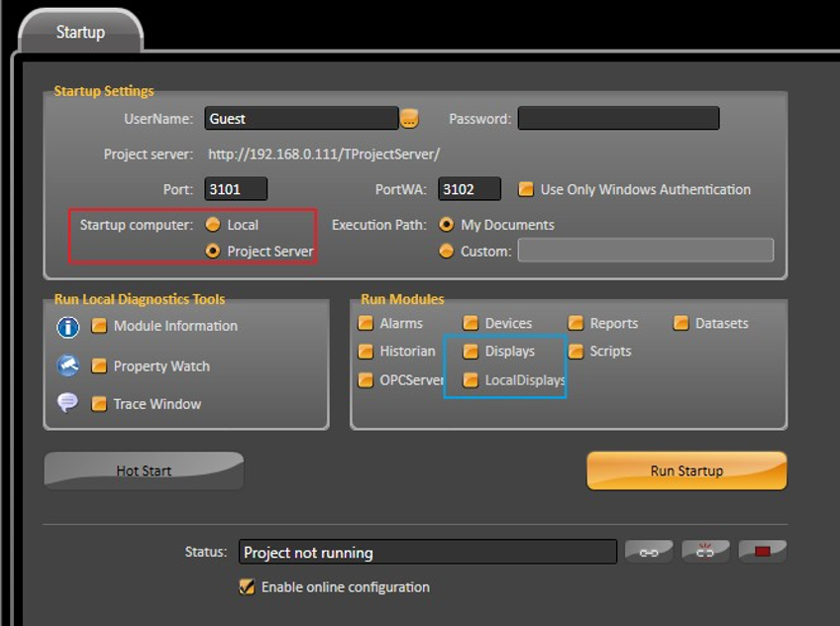Switch to the Startup tab

pos(80,32)
